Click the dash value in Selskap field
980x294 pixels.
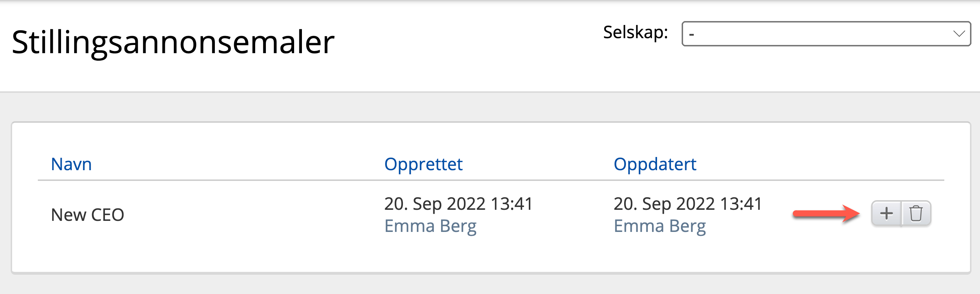click(692, 35)
